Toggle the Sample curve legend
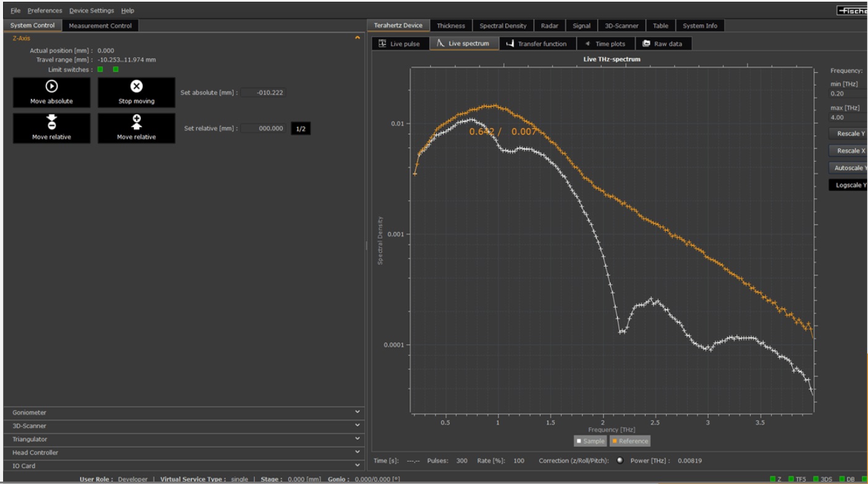 (x=590, y=441)
